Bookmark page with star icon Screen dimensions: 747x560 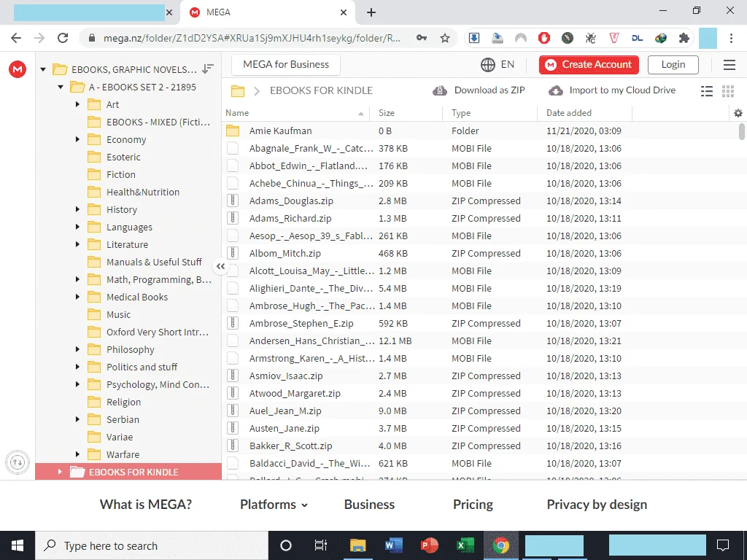[445, 38]
